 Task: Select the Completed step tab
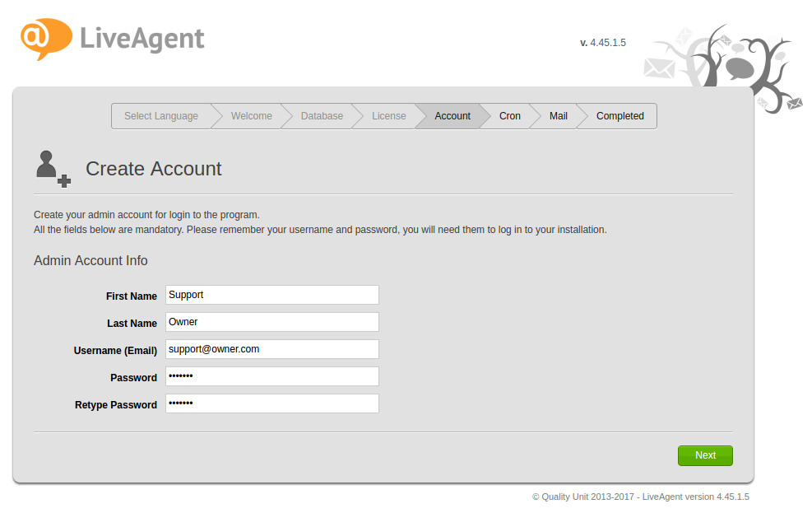pos(619,116)
